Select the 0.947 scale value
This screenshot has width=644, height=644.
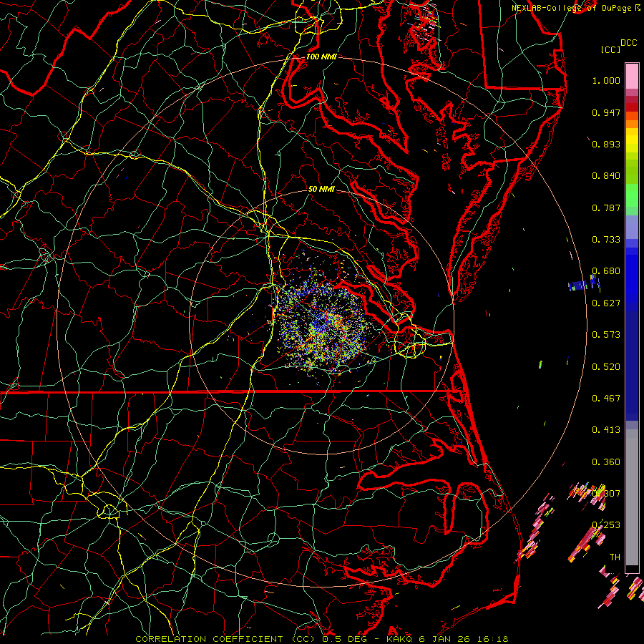(x=606, y=112)
